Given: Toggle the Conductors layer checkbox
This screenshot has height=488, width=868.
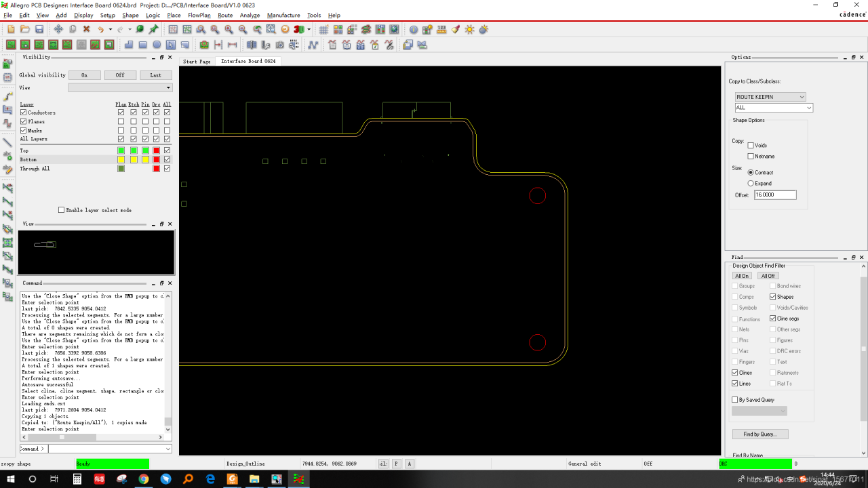Looking at the screenshot, I should click(x=24, y=113).
